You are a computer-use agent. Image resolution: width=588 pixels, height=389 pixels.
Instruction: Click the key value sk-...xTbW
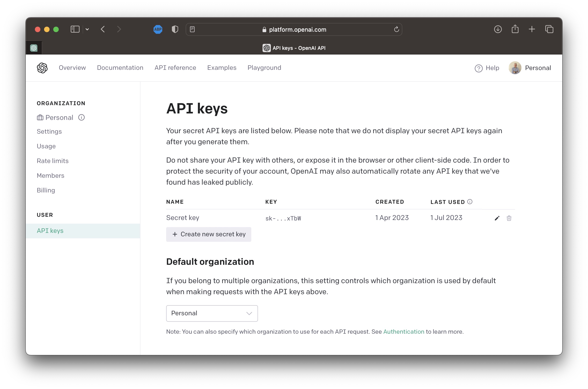[283, 218]
